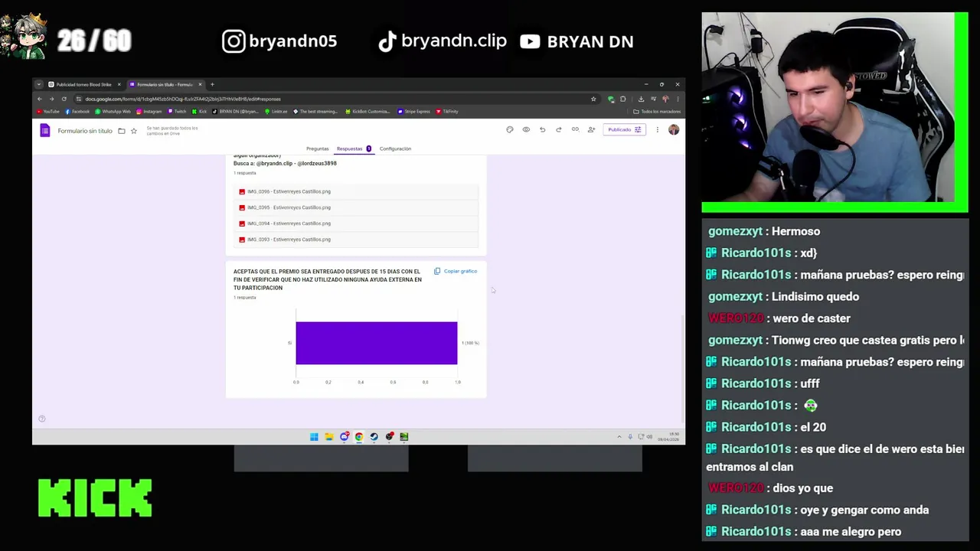Copy the form link icon
This screenshot has width=980, height=551.
point(575,129)
